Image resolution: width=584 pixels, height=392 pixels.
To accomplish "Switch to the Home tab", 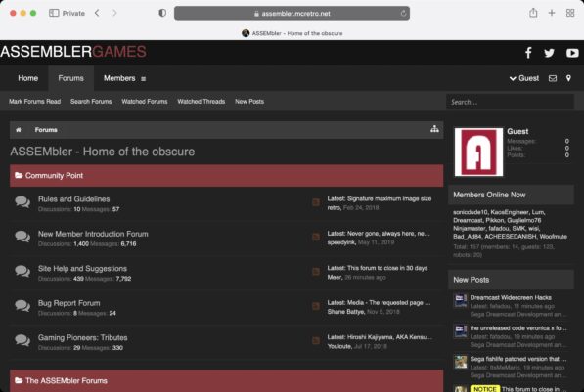I will point(28,78).
